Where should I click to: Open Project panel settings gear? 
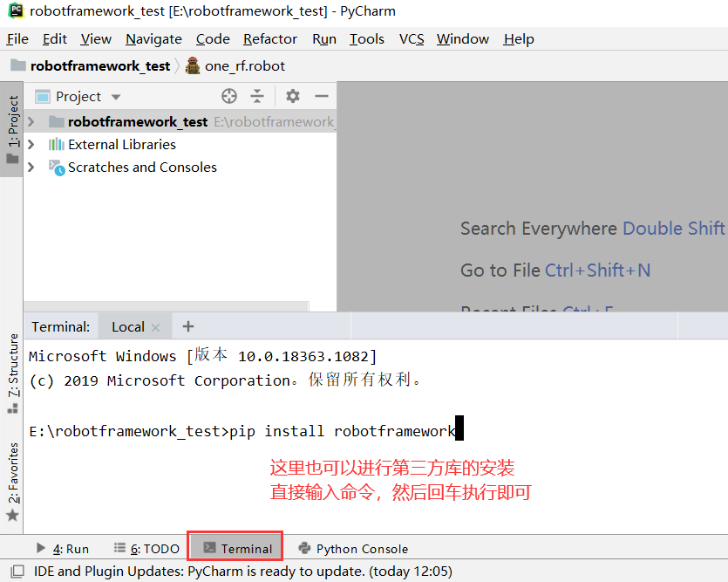tap(292, 96)
